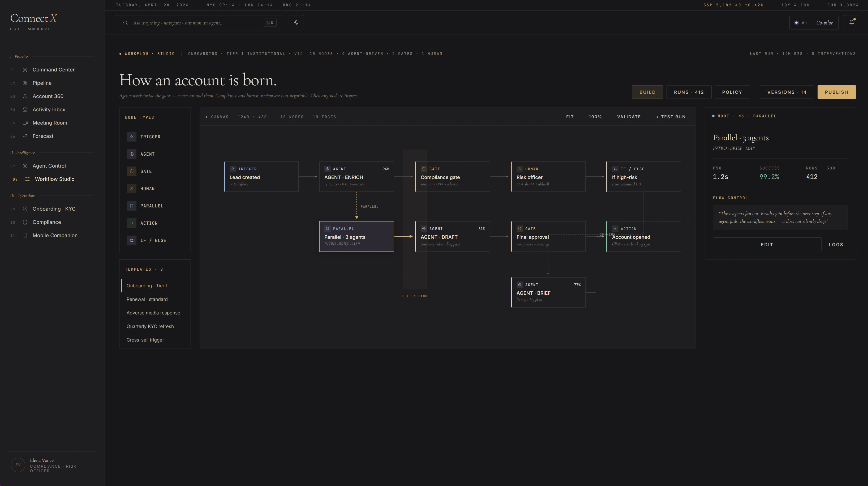Open the Command Center from sidebar
The width and height of the screenshot is (868, 486).
point(53,69)
